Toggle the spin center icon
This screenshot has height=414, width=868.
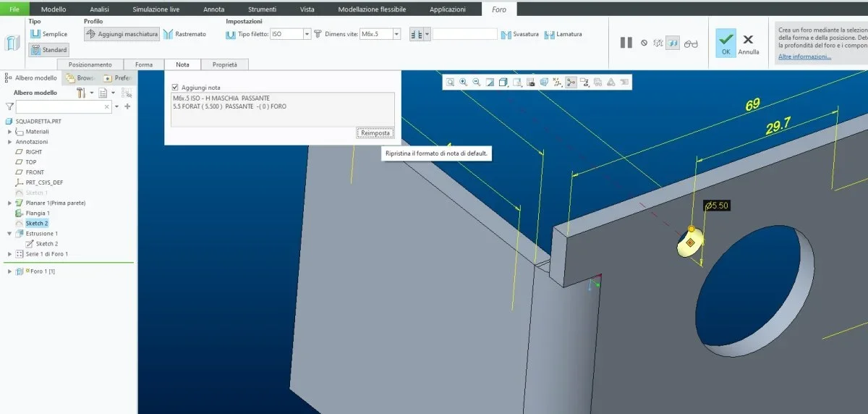(571, 83)
